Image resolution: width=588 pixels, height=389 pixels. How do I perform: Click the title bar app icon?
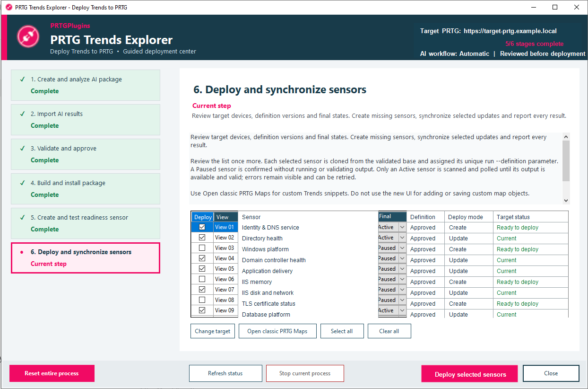(x=9, y=7)
